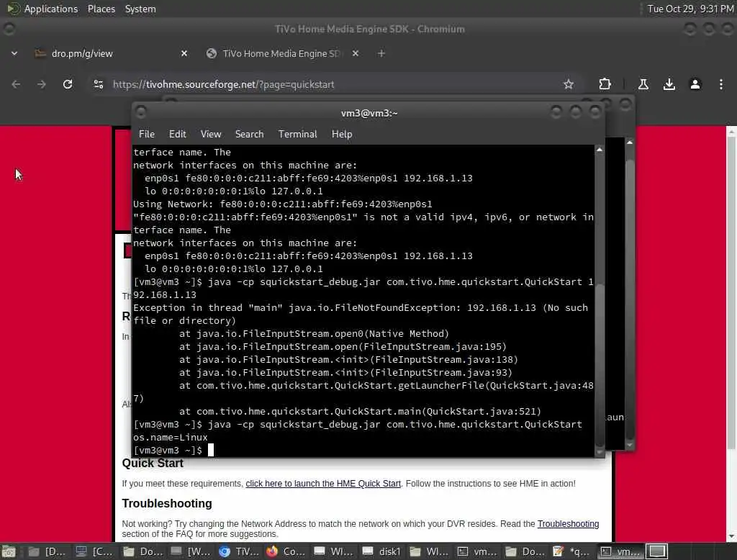Open the disk1 taskbar entry
The image size is (737, 560).
pyautogui.click(x=381, y=551)
